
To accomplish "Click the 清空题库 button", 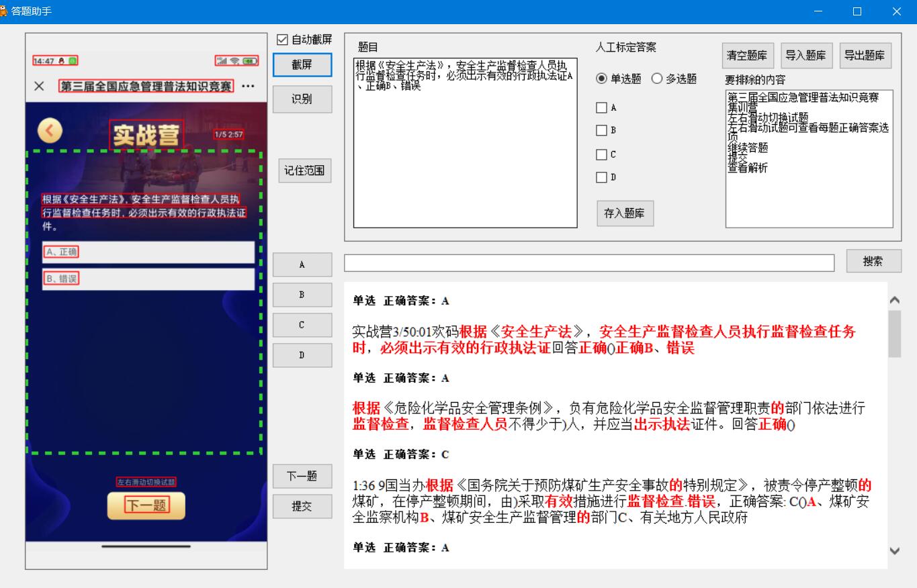I will [748, 56].
